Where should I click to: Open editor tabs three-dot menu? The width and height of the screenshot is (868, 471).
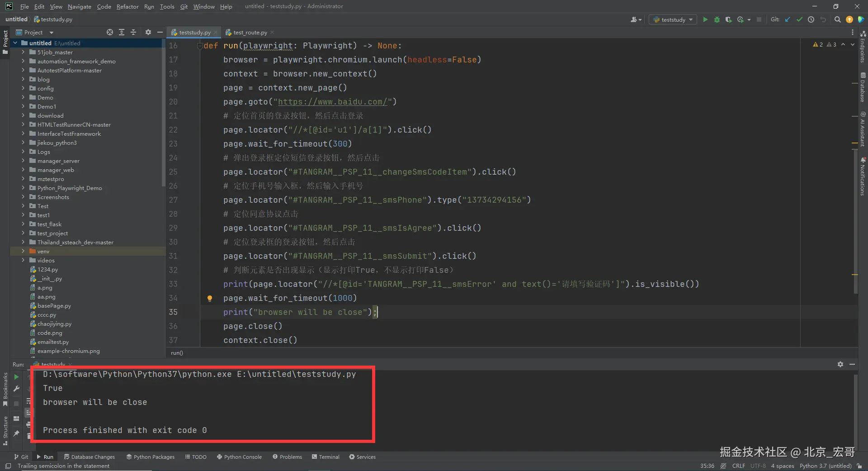[x=853, y=32]
